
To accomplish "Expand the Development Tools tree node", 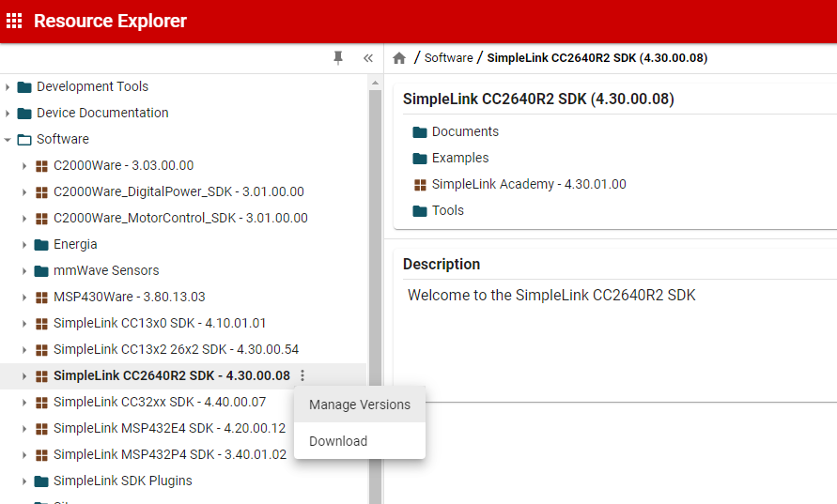I will tap(7, 86).
